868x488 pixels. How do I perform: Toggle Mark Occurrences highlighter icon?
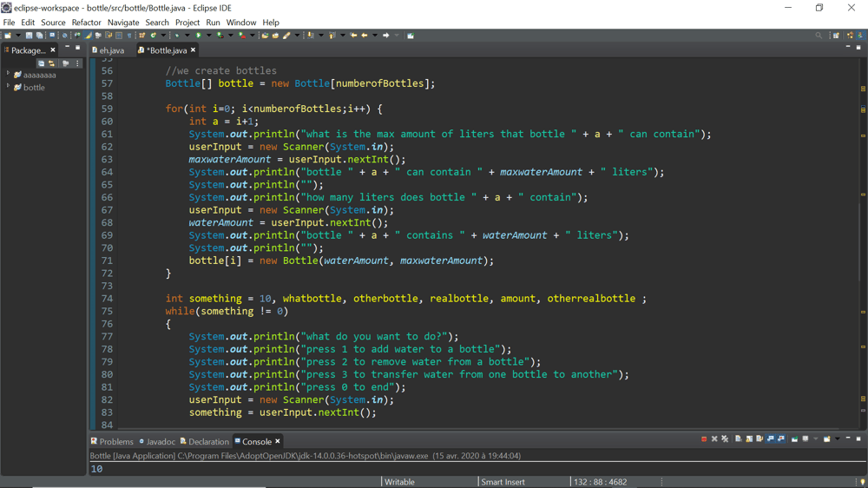click(x=88, y=36)
